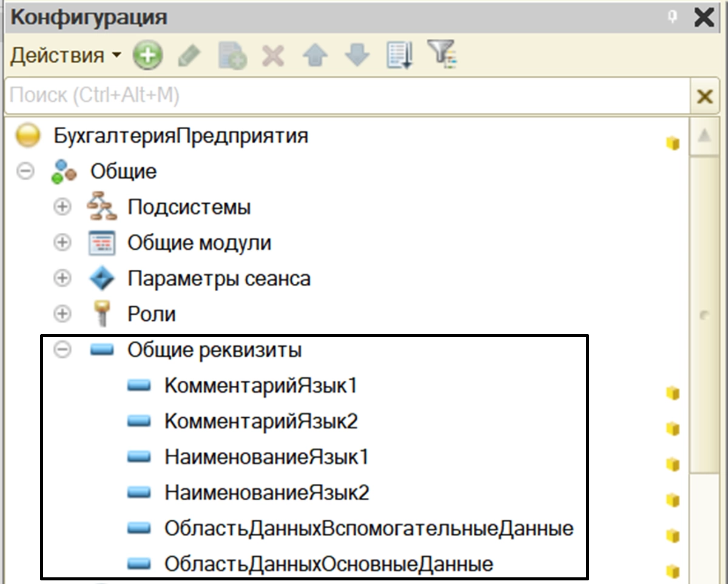Image resolution: width=728 pixels, height=584 pixels.
Task: Expand the Подсистемы node
Action: [x=62, y=207]
